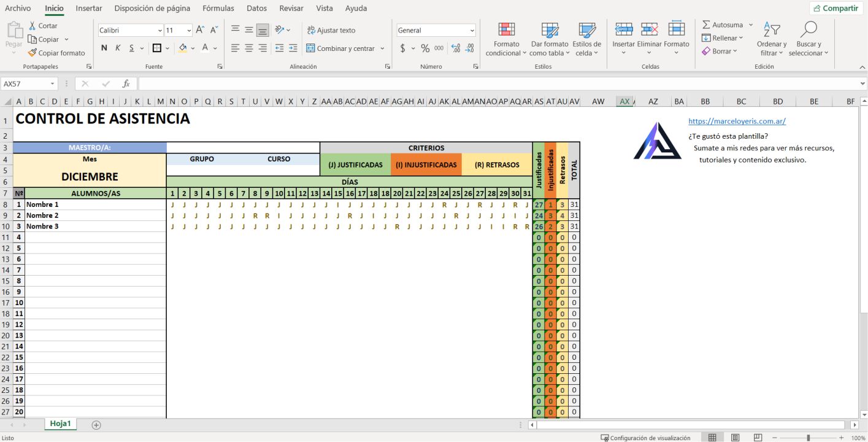Add a new sheet with plus icon
Viewport: 868px width, 442px height.
[96, 425]
